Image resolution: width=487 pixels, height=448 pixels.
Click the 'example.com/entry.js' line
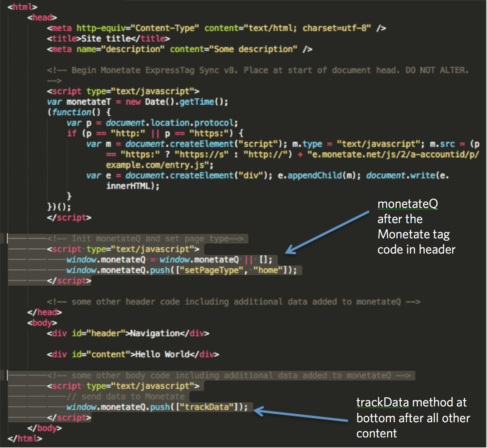tap(160, 165)
